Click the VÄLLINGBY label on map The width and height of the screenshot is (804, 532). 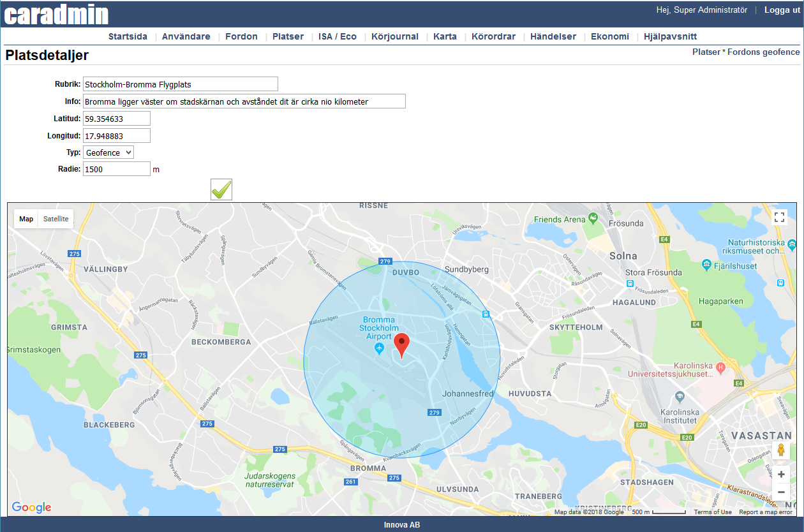[x=105, y=269]
